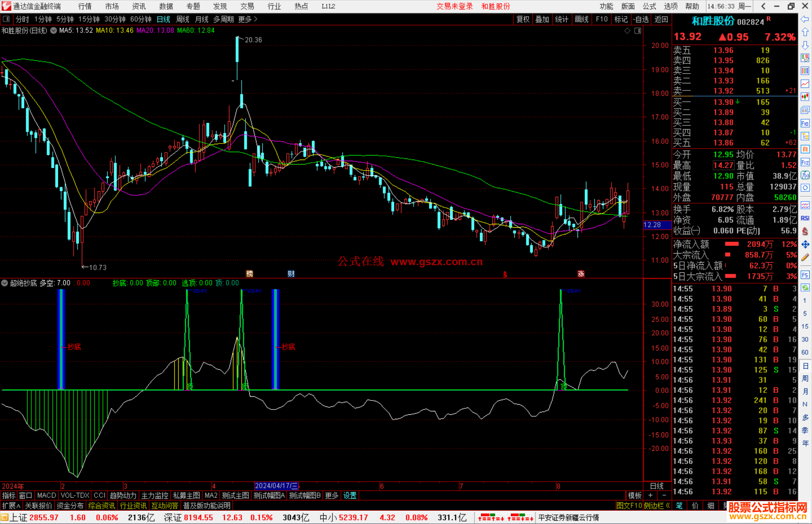Image resolution: width=812 pixels, height=524 pixels.
Task: Select the pencil drawing tool icon
Action: point(805,258)
